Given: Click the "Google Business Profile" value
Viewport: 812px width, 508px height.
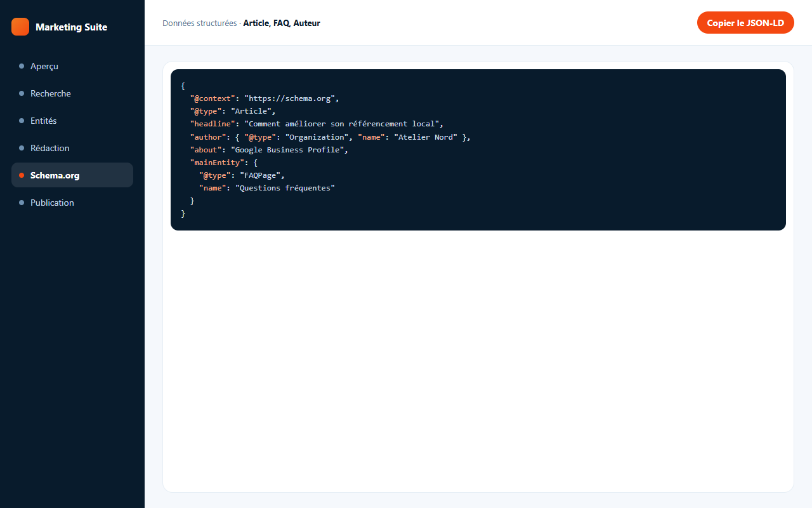Looking at the screenshot, I should click(287, 150).
